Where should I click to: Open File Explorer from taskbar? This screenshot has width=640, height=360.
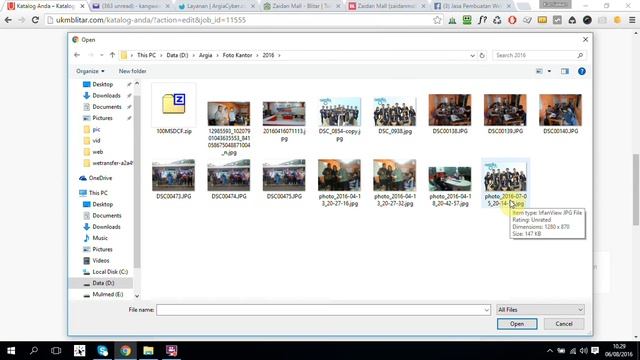tap(148, 351)
